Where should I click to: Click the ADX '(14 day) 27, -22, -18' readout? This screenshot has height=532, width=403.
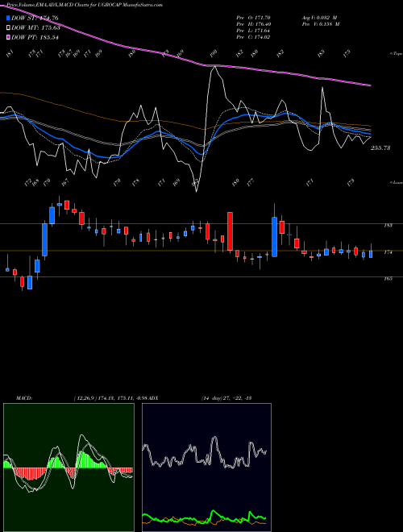pos(226,397)
